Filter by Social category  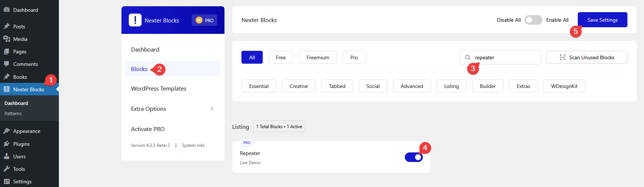tap(373, 86)
